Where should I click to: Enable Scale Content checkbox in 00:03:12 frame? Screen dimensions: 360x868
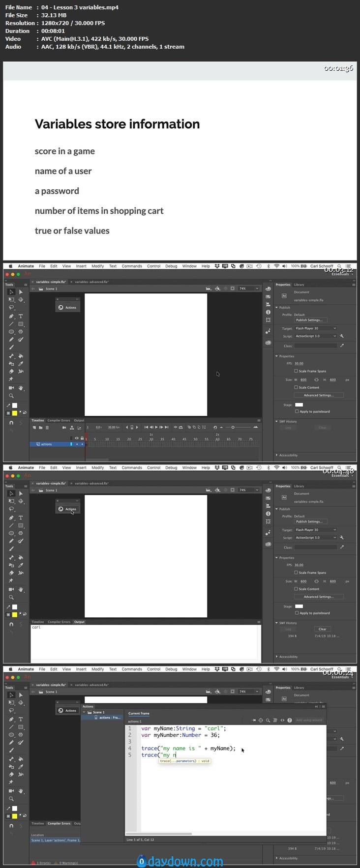[296, 387]
